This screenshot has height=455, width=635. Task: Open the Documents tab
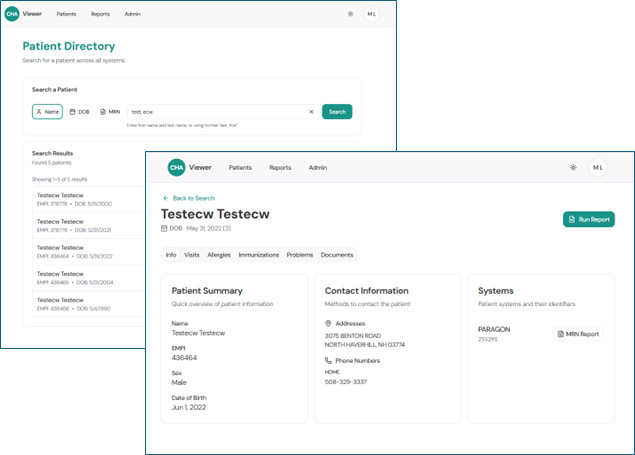[x=337, y=255]
